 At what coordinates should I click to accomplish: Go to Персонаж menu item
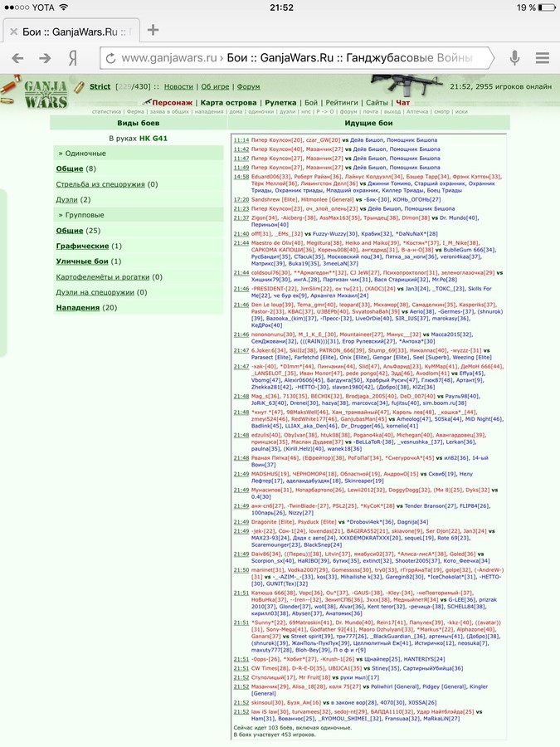click(173, 102)
